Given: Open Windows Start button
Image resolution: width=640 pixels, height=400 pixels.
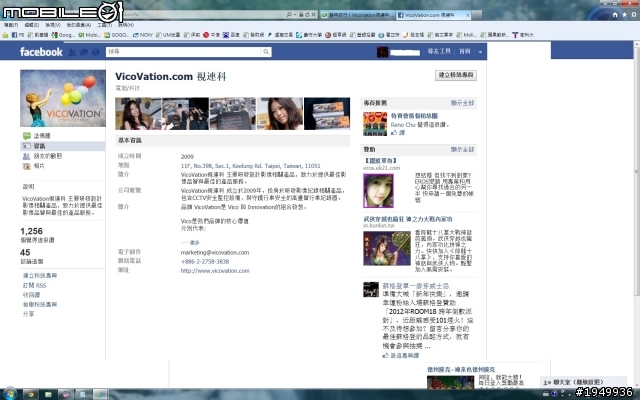Looking at the screenshot, I should tap(10, 394).
